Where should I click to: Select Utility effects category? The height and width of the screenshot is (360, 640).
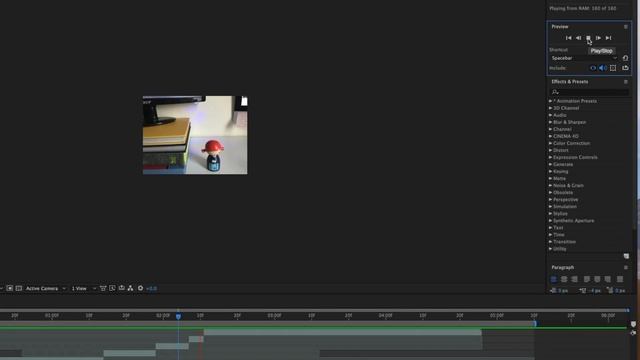coord(560,249)
